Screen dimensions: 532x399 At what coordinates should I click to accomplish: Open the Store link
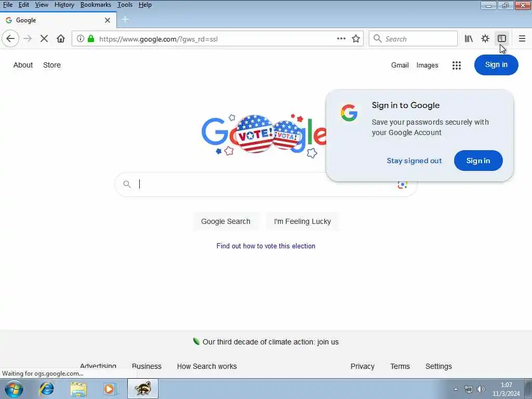click(x=52, y=65)
